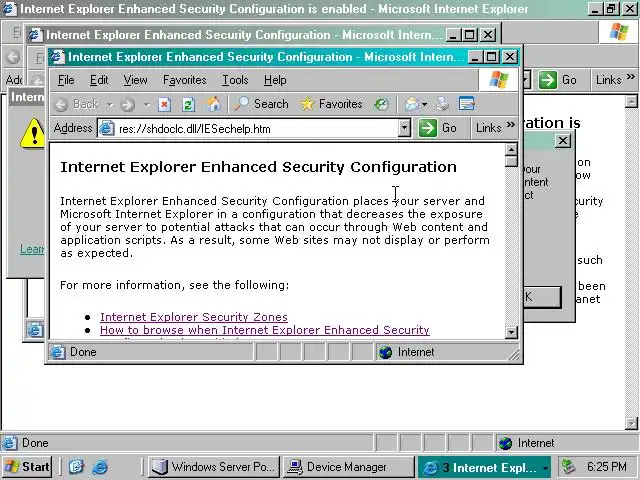The width and height of the screenshot is (640, 480).
Task: Click the Windows flag logo in the front window
Action: [x=499, y=80]
